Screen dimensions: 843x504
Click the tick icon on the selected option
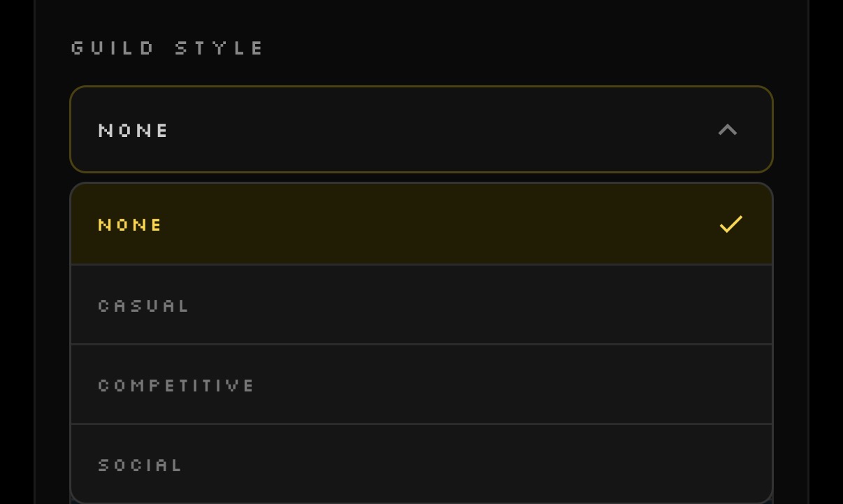click(730, 224)
